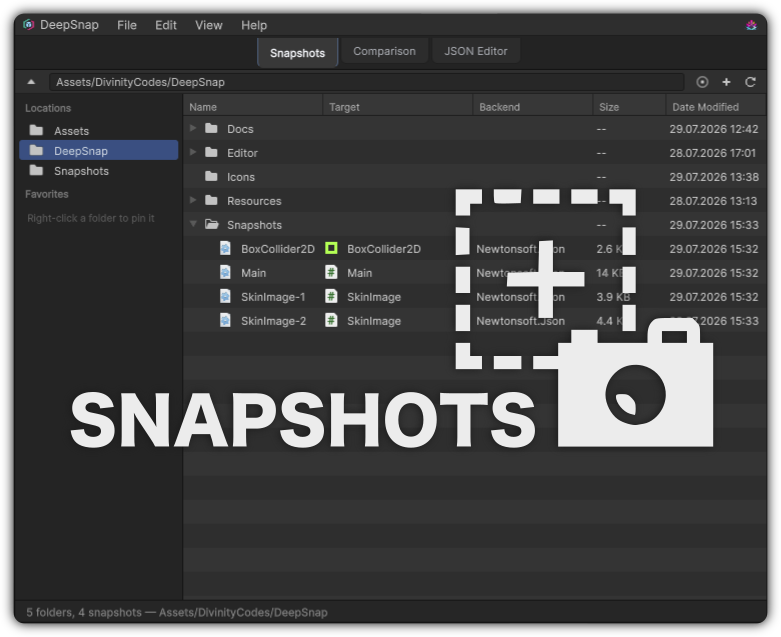781x637 pixels.
Task: Switch to the Snapshots tab
Action: coord(297,52)
